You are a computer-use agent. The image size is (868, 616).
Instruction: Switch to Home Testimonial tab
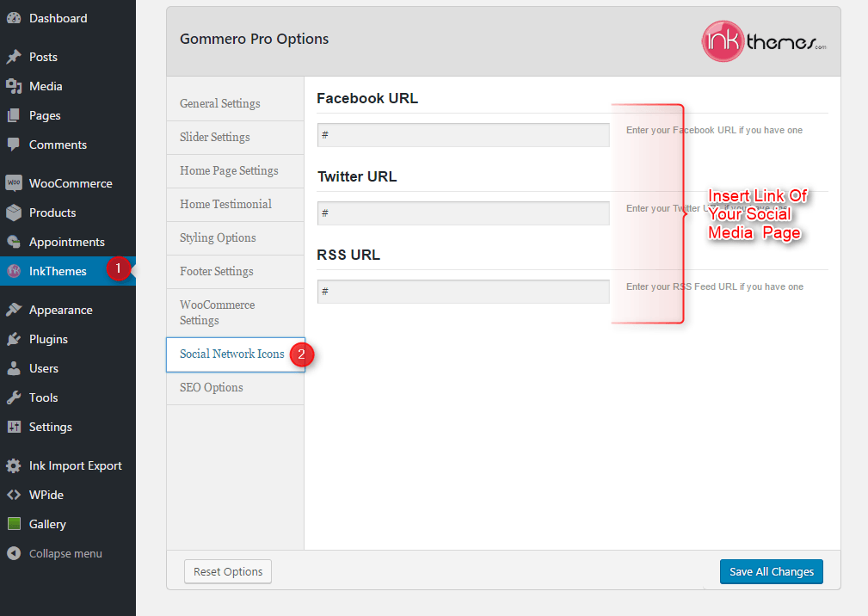[235, 205]
